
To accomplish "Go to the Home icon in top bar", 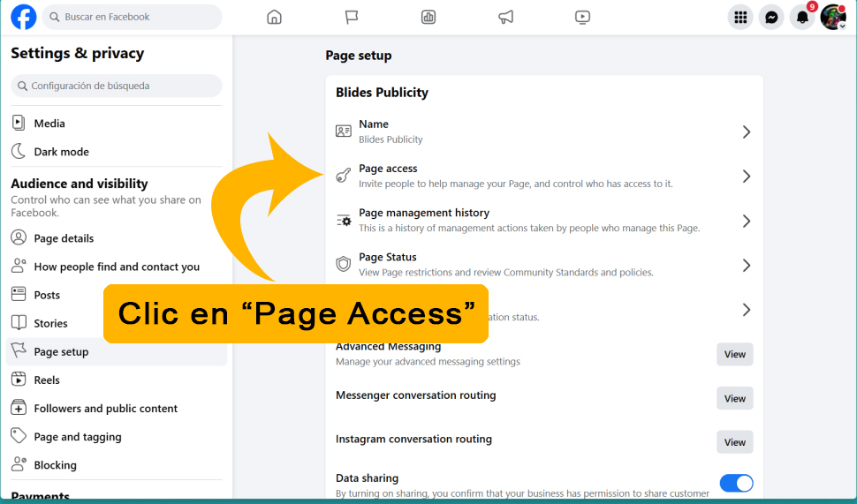I will point(274,17).
